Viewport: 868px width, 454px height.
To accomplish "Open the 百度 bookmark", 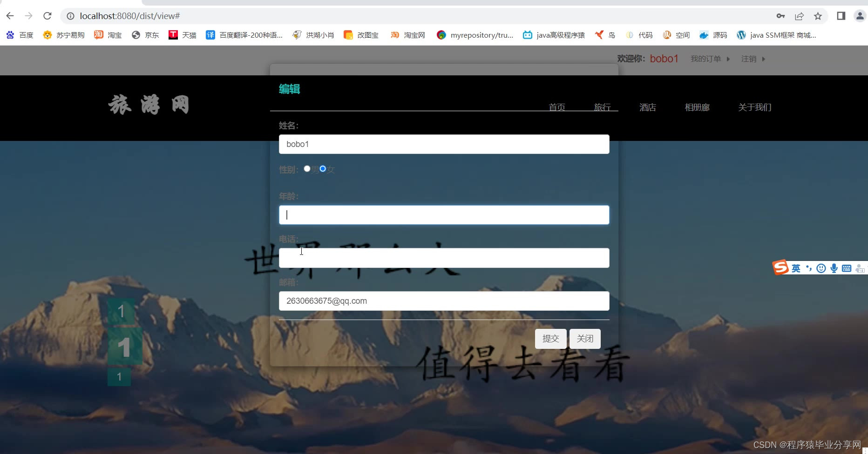I will click(20, 35).
